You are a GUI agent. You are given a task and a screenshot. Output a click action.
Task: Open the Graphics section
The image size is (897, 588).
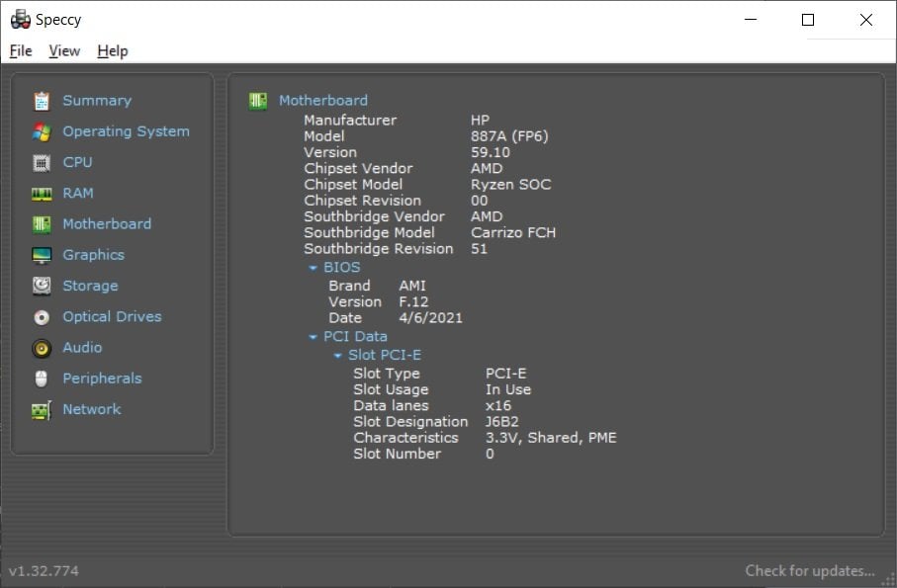pyautogui.click(x=93, y=255)
